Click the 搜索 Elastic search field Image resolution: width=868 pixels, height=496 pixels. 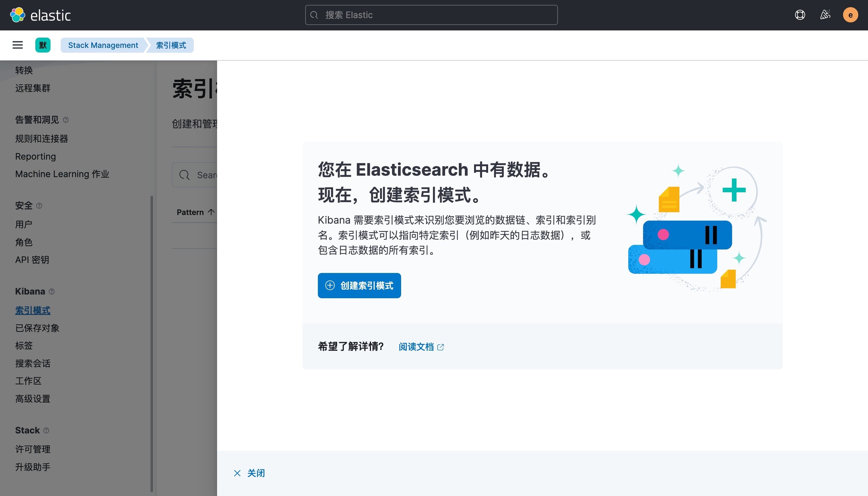tap(431, 15)
